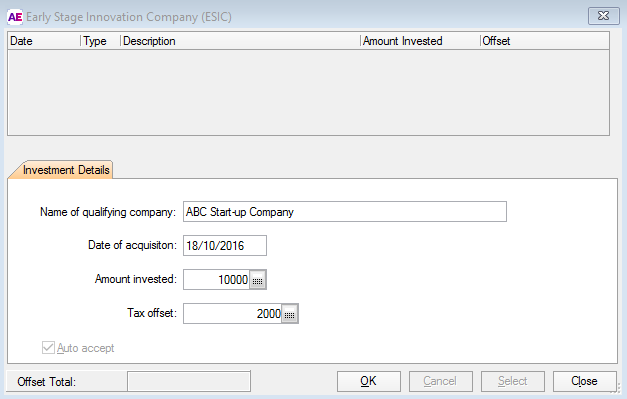Image resolution: width=627 pixels, height=399 pixels.
Task: Open calculator beside Amount invested field
Action: point(258,280)
